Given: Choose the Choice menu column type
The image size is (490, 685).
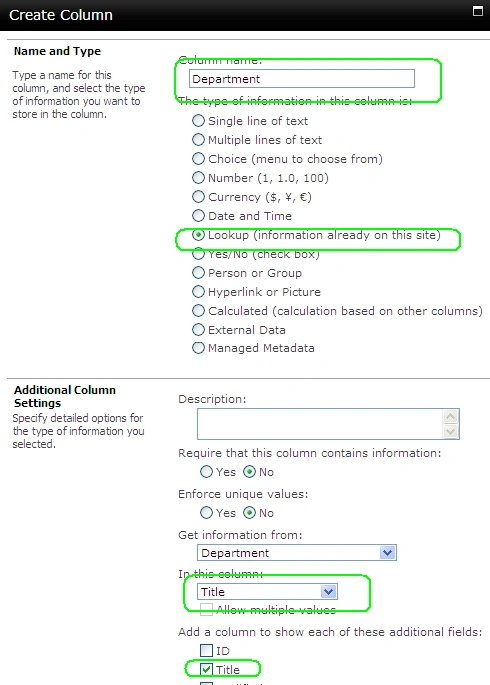Looking at the screenshot, I should click(x=198, y=159).
